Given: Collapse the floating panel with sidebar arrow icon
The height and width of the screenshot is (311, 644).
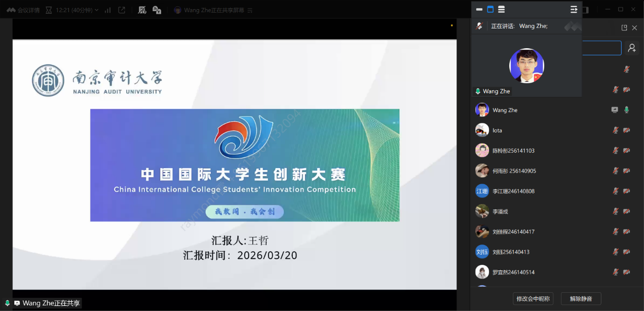Looking at the screenshot, I should click(574, 9).
